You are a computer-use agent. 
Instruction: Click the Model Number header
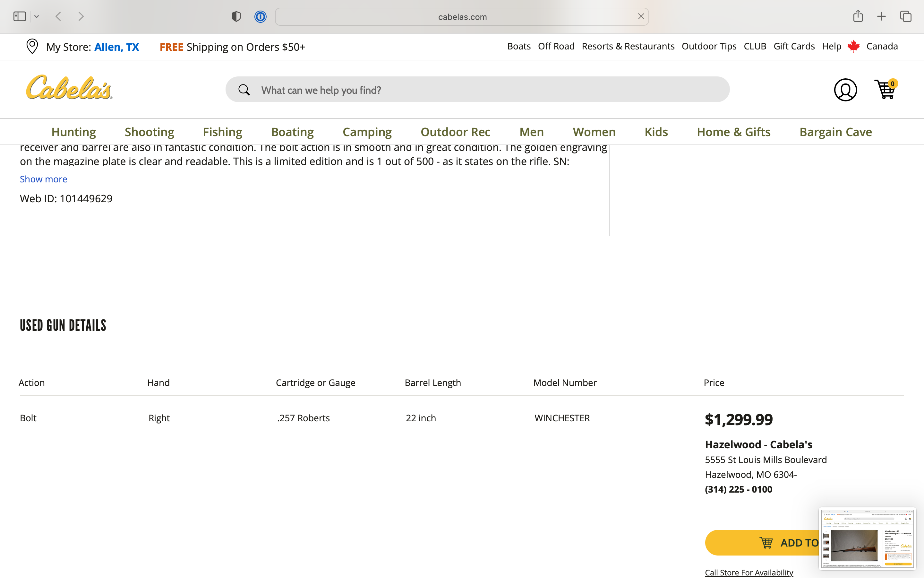[565, 383]
